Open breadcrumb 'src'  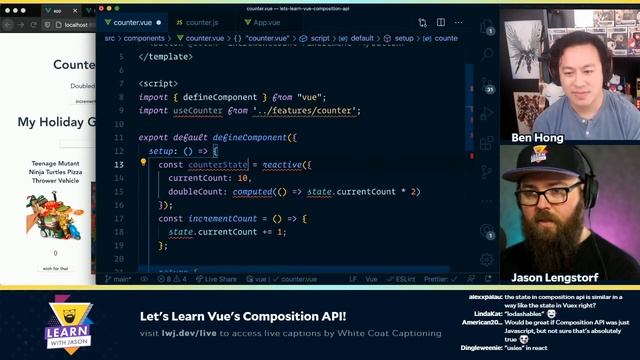pos(110,38)
